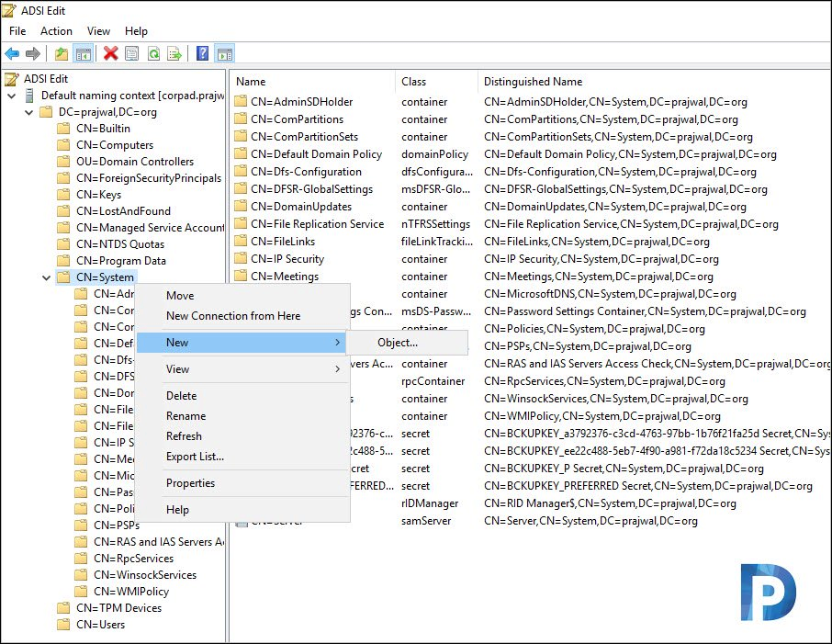The height and width of the screenshot is (644, 832).
Task: Sort by the Name column header
Action: pyautogui.click(x=313, y=82)
